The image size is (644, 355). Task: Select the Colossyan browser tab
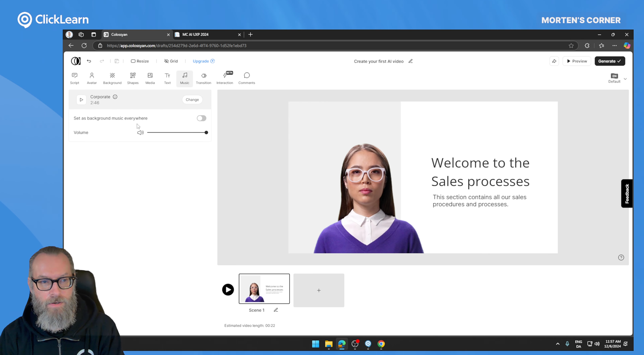[x=119, y=34]
